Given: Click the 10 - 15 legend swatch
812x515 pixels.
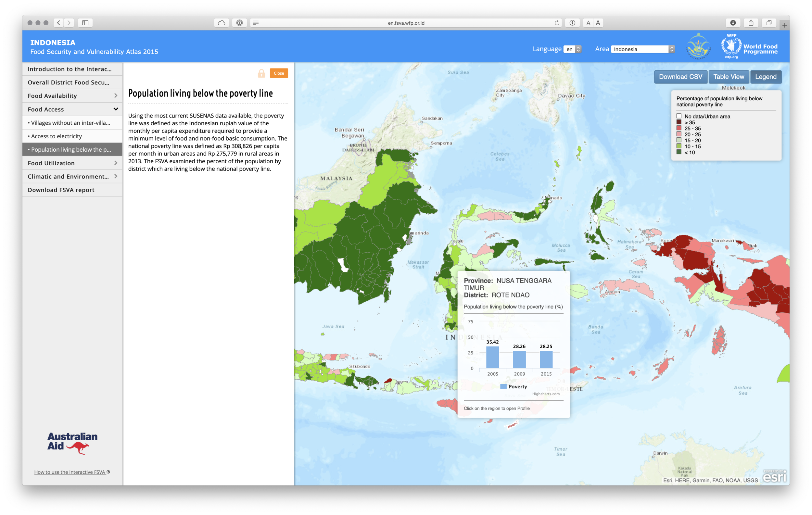Looking at the screenshot, I should (679, 146).
